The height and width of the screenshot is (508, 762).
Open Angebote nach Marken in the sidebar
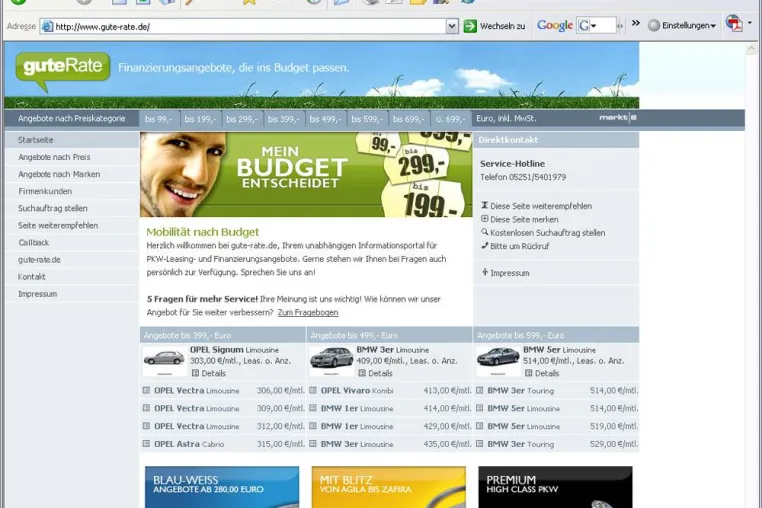(x=71, y=174)
